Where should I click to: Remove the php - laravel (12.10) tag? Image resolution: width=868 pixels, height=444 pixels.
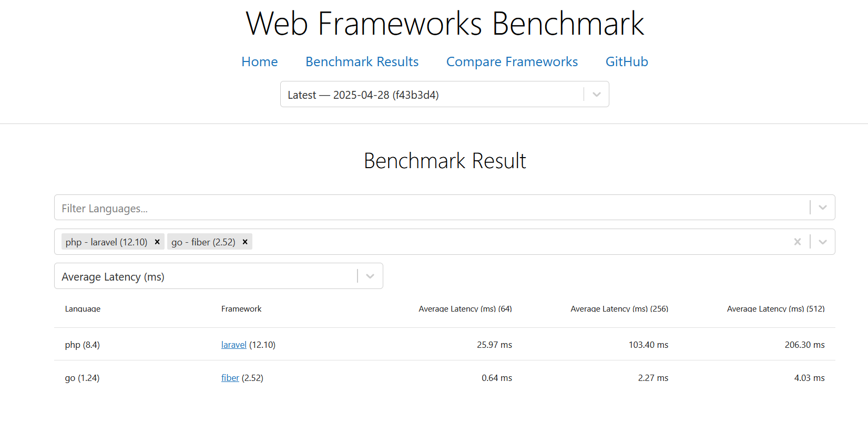click(x=157, y=242)
